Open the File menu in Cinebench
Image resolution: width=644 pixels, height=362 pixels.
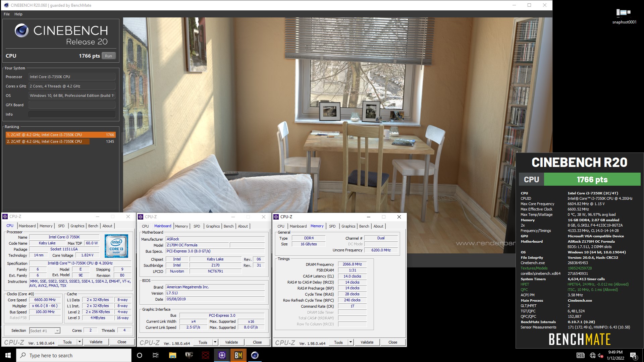pos(7,14)
